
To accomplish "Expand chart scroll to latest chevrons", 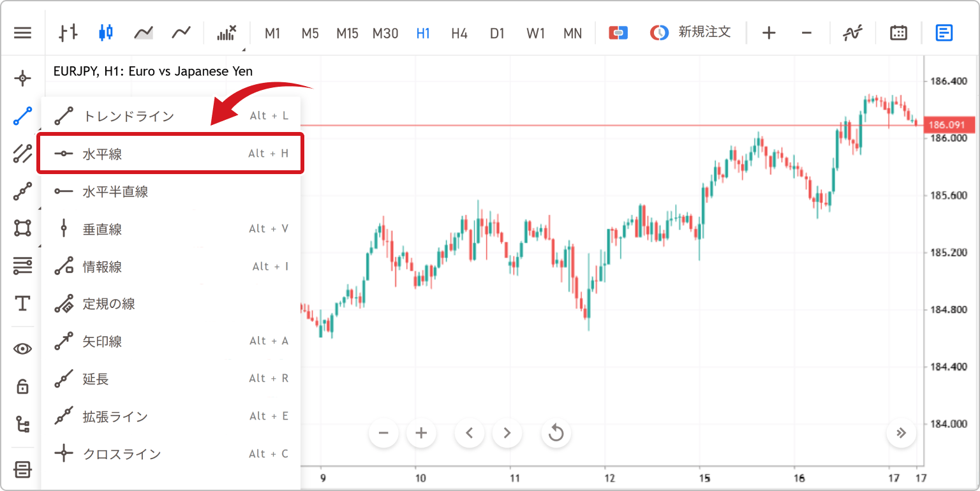I will [901, 434].
